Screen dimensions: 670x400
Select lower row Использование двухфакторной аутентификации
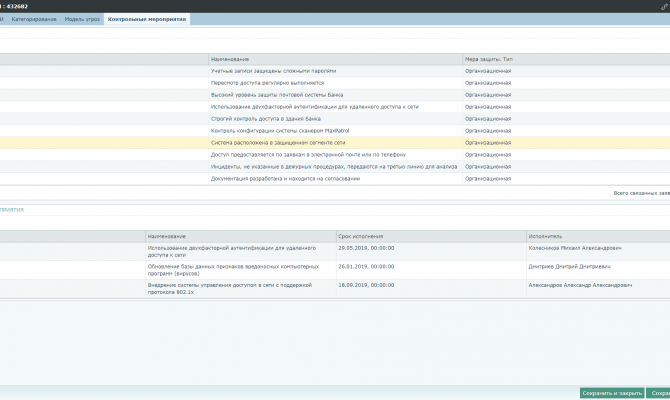pos(335,252)
